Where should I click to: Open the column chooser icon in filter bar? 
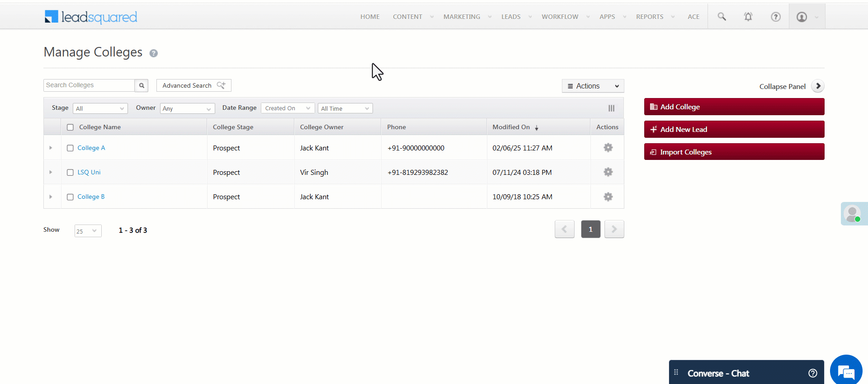[611, 108]
